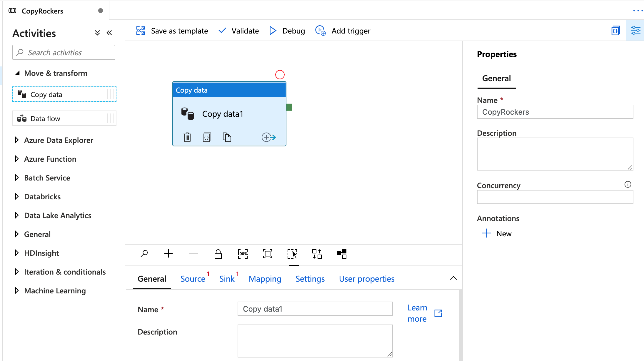Screen dimensions: 644x361
Task: Select the CopyRockers pipeline tab
Action: tap(56, 11)
